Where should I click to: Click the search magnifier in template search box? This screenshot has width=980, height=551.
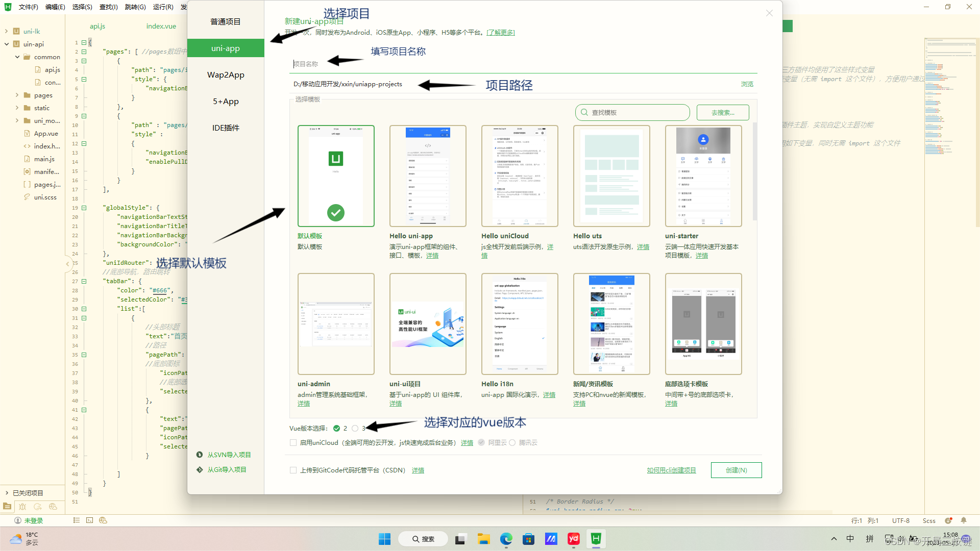coord(584,112)
